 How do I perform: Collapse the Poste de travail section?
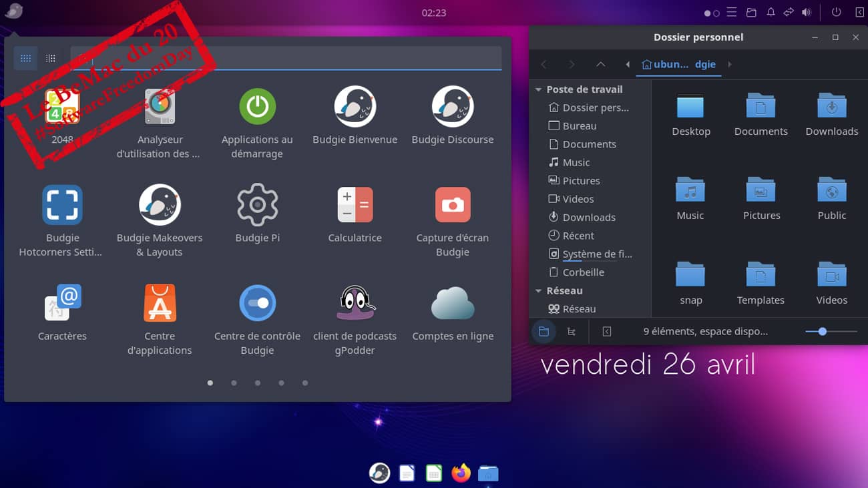(539, 89)
